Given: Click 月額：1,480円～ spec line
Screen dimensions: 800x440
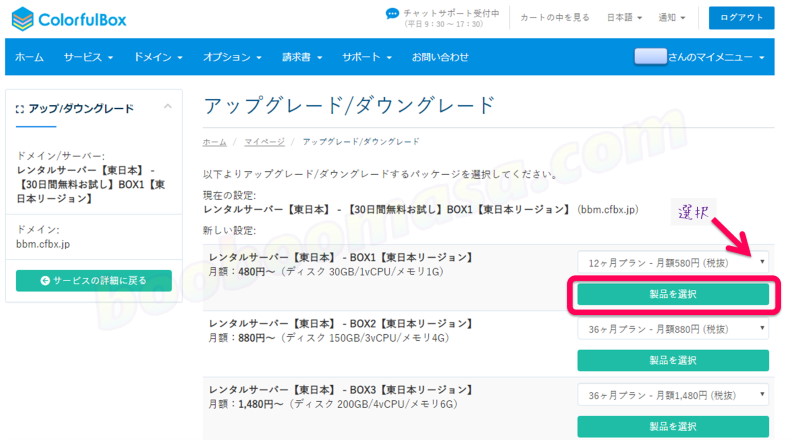Looking at the screenshot, I should point(333,404).
